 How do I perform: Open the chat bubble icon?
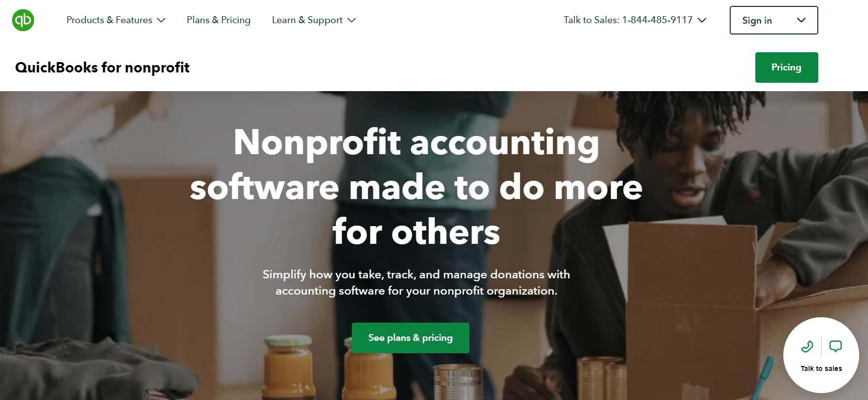(836, 347)
